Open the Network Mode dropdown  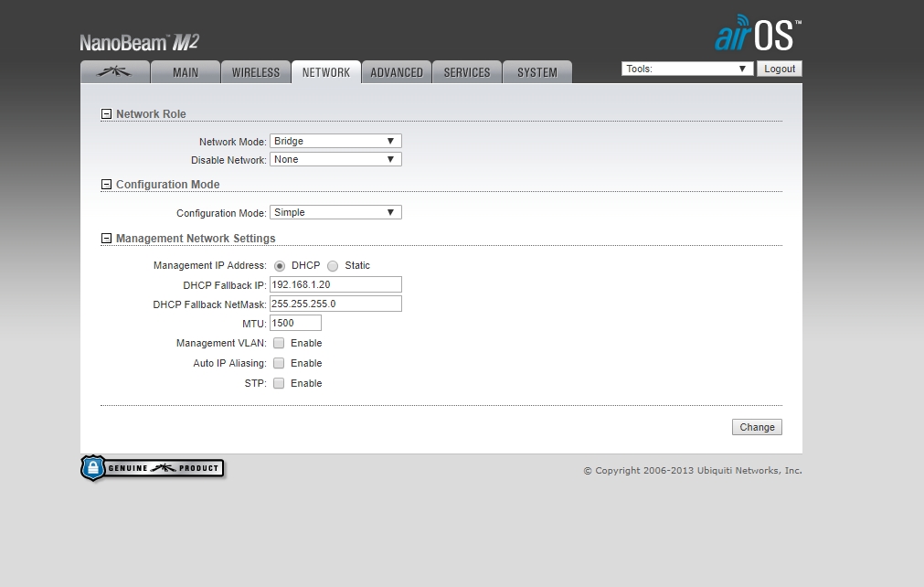click(x=336, y=142)
